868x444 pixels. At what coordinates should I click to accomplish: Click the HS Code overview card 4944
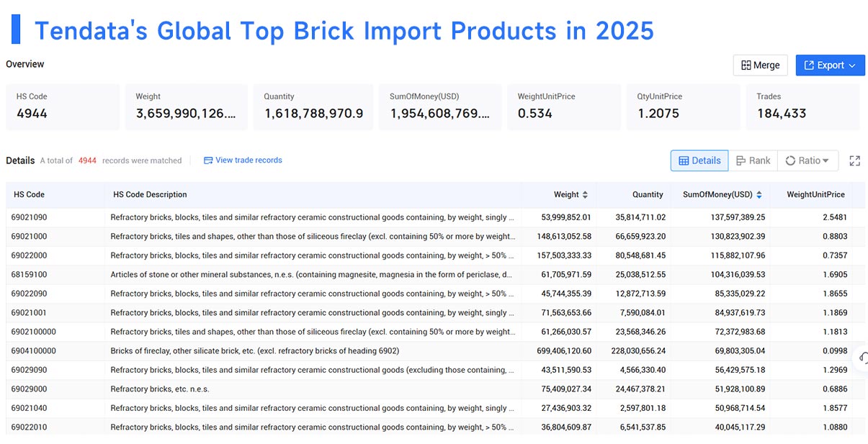pos(63,107)
